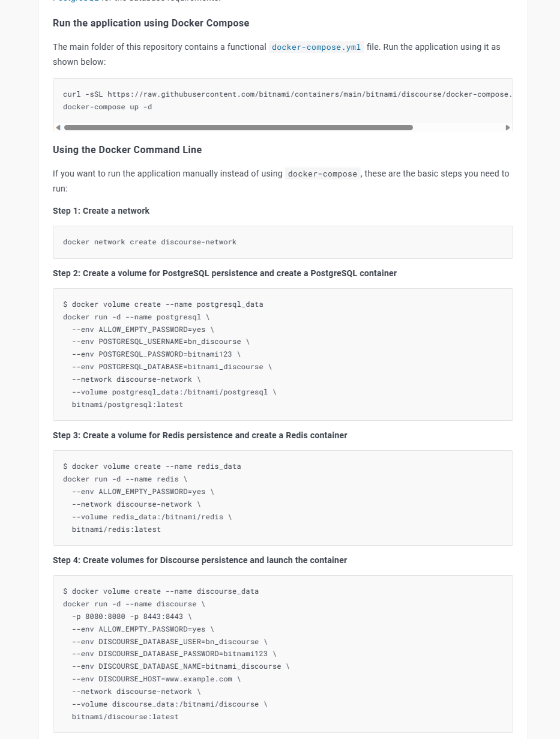Click the bitnami/redis:latest image line
This screenshot has height=739, width=560.
[116, 529]
